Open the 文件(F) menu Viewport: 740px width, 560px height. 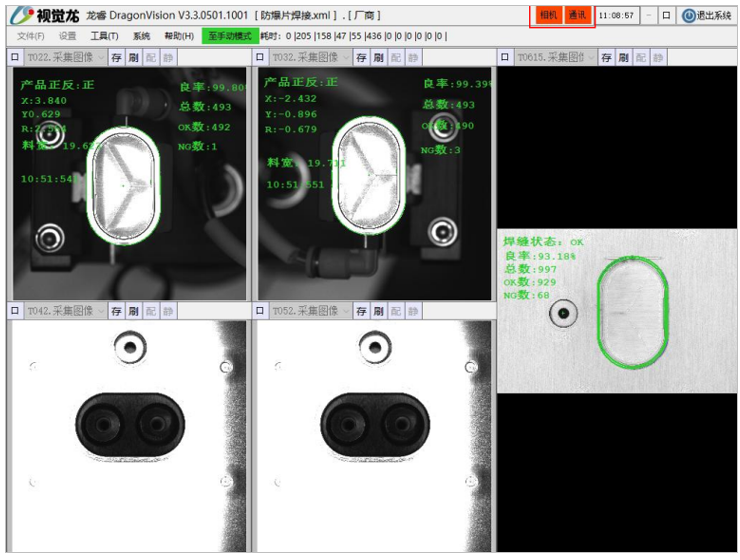31,36
